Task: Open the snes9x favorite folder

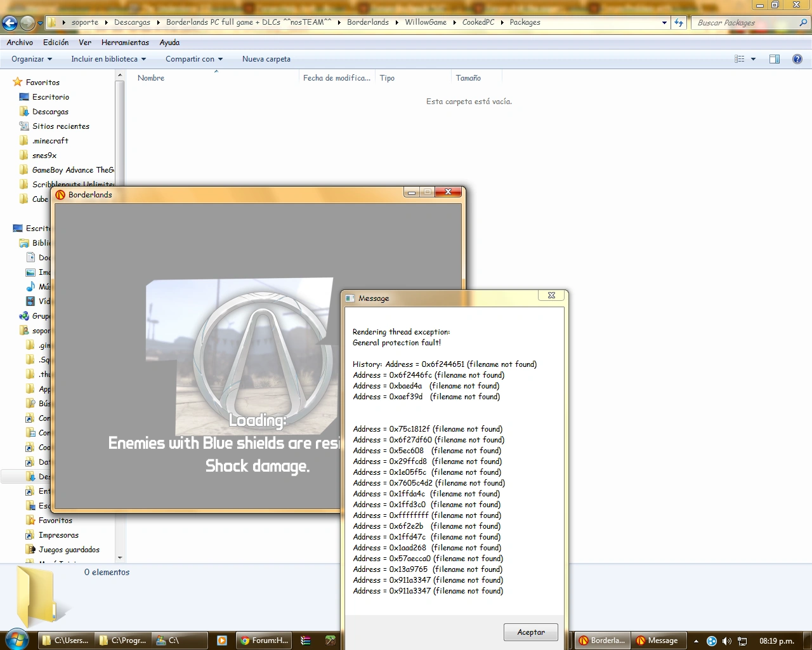Action: [x=44, y=156]
